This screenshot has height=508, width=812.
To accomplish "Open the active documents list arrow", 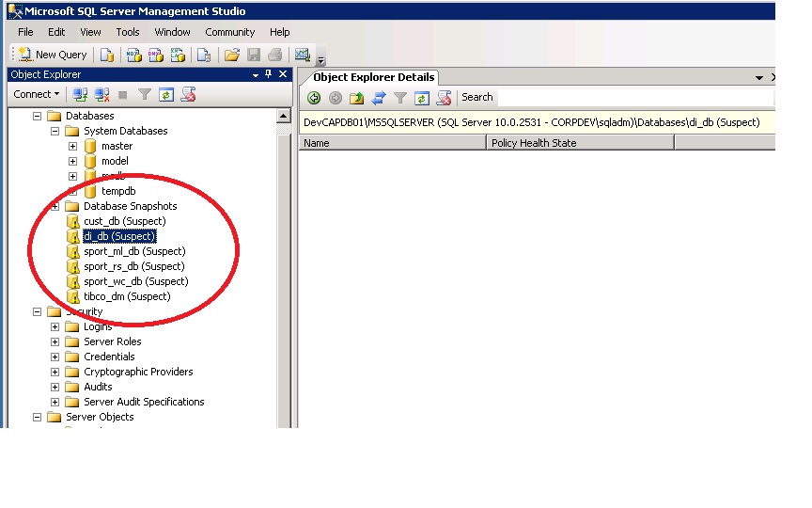I will click(x=759, y=78).
